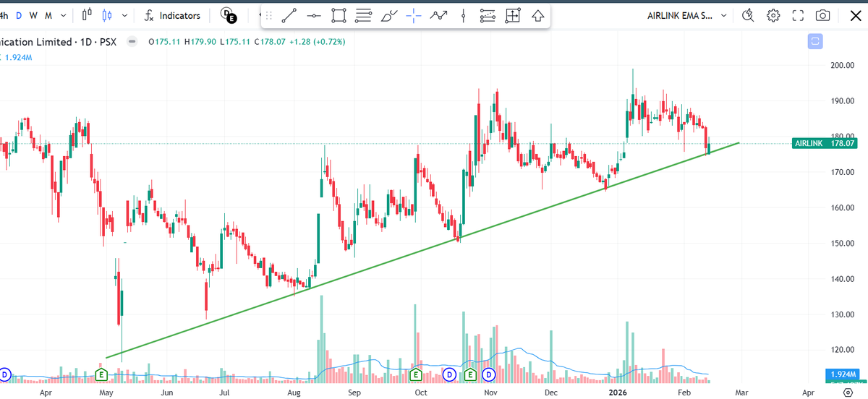
Task: Activate the blue crosshair cursor tool
Action: tap(414, 15)
